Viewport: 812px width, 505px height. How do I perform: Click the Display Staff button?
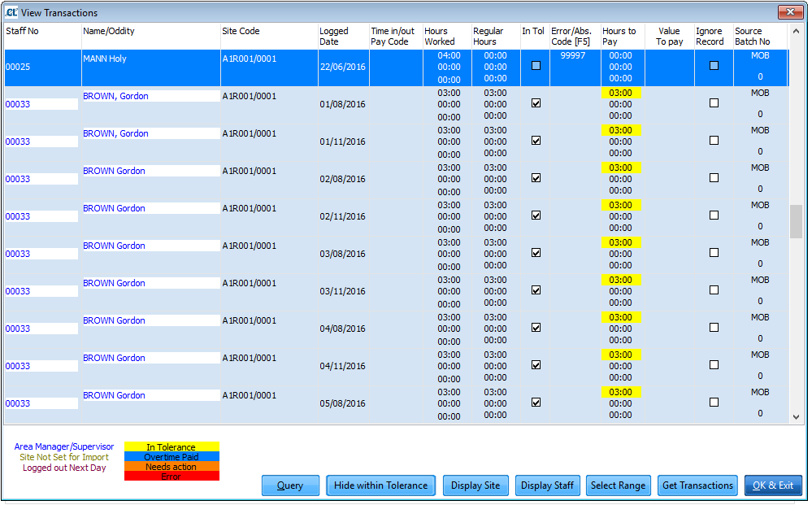pyautogui.click(x=547, y=485)
